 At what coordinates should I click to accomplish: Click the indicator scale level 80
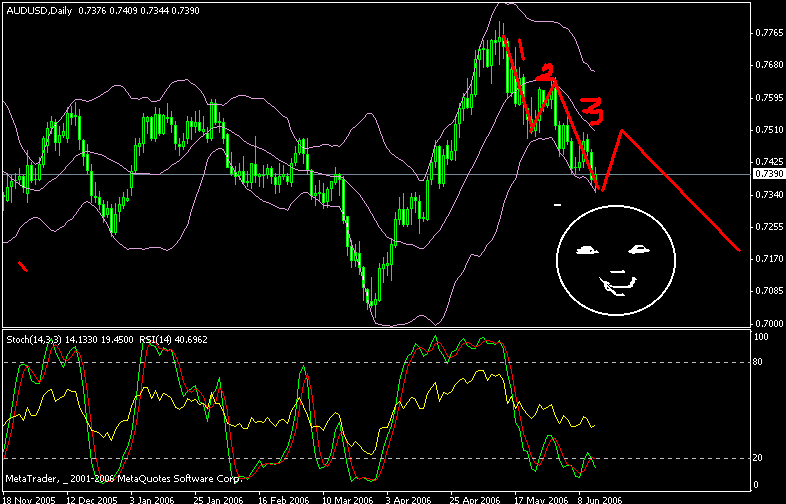(757, 362)
